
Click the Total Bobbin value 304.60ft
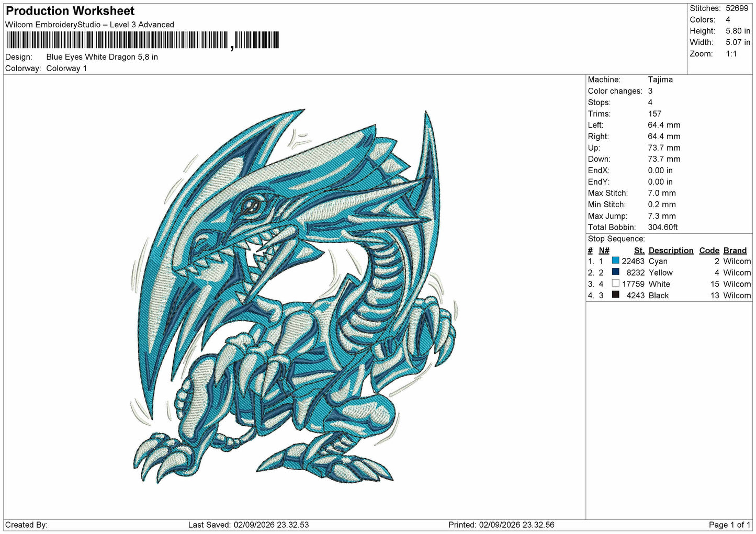point(663,228)
